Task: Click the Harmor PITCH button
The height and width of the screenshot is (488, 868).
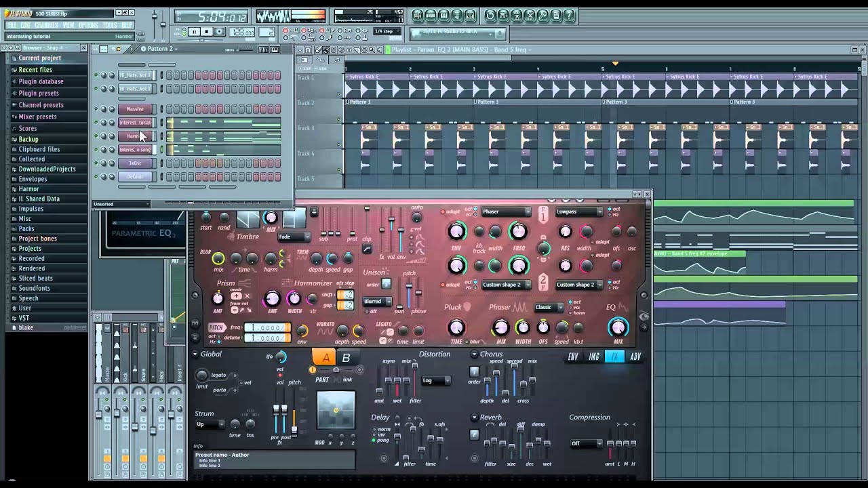Action: [217, 327]
